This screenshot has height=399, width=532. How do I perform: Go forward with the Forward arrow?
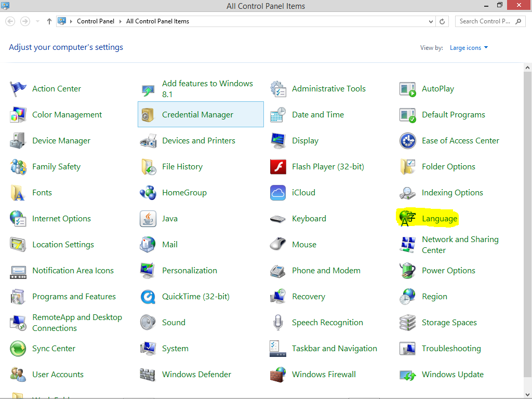coord(25,21)
